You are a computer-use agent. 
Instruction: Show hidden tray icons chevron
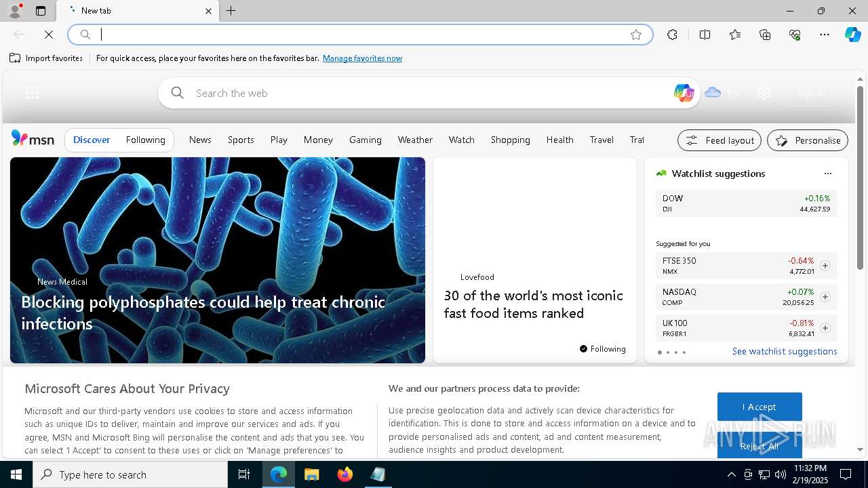coord(731,474)
